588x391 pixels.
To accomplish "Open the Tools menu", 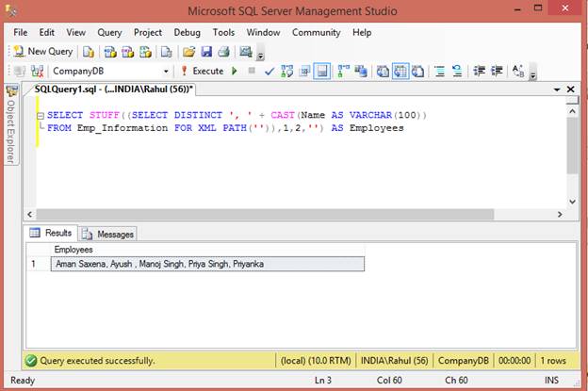I will click(x=223, y=33).
